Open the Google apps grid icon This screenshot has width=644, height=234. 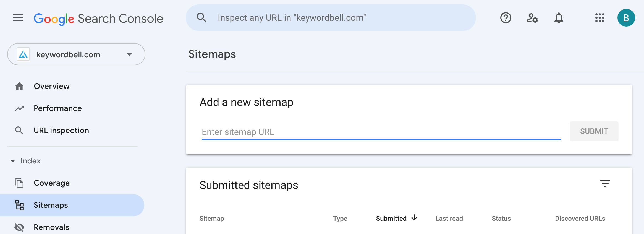coord(600,18)
